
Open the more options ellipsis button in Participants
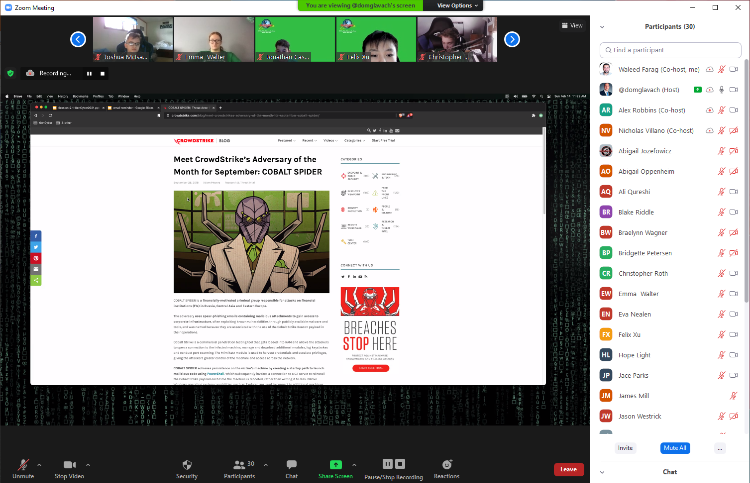[720, 448]
